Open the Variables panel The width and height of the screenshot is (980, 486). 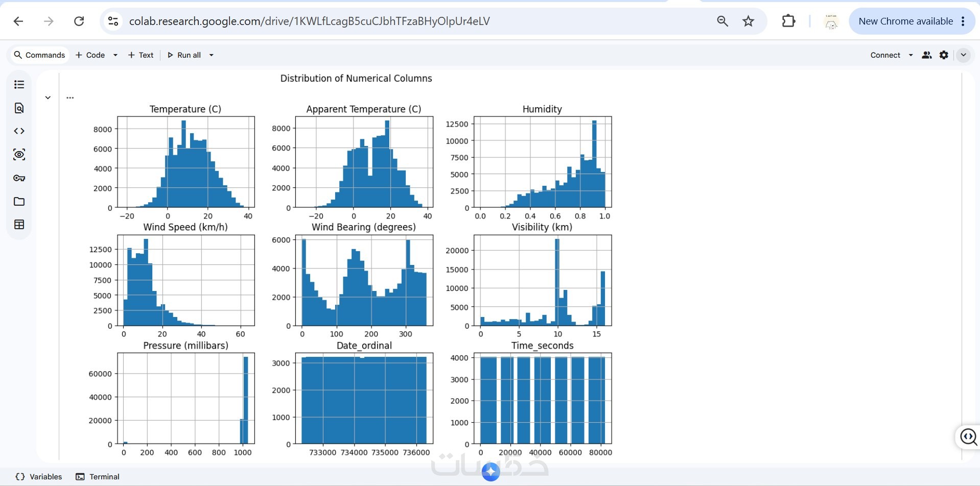click(39, 476)
